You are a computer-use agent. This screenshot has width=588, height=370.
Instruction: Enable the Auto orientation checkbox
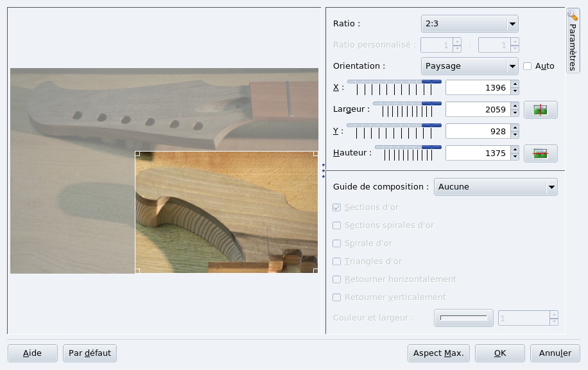point(528,66)
